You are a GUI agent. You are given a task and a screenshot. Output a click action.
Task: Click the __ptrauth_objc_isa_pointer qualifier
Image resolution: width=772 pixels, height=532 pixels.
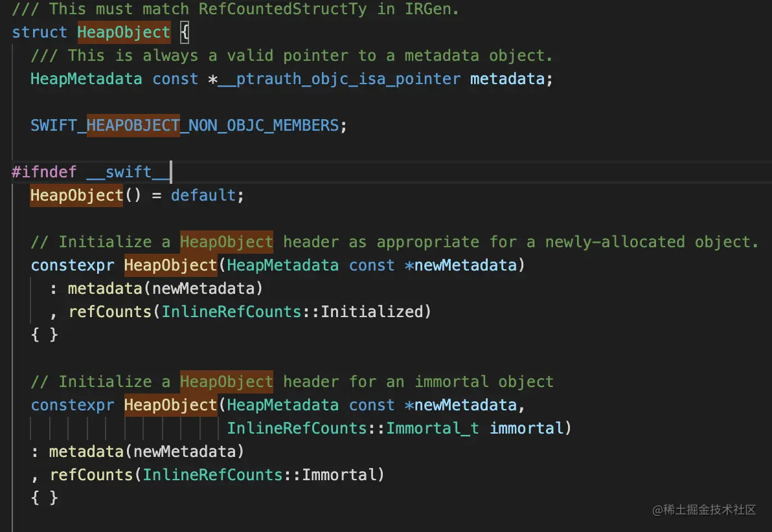tap(339, 79)
